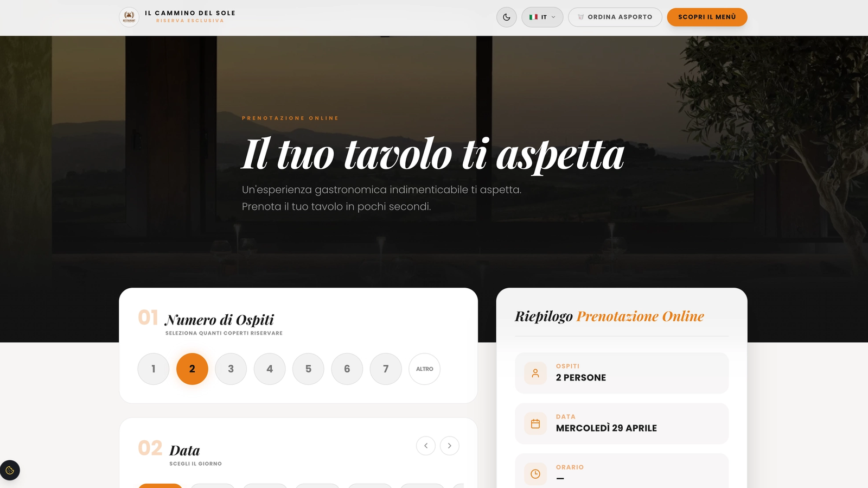Choose ALTRO for more guests
Screen dimensions: 868x488
(x=425, y=369)
